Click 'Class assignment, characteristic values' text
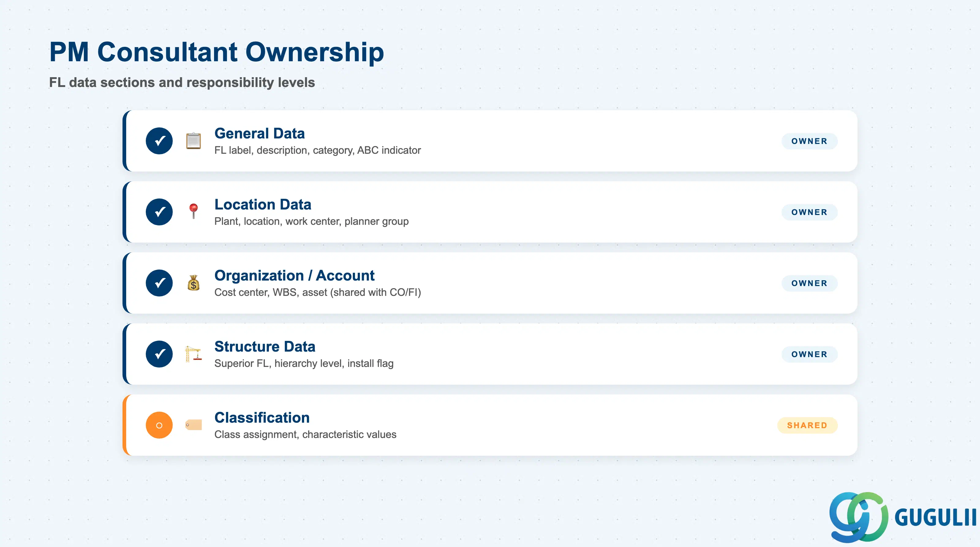980x547 pixels. (306, 434)
